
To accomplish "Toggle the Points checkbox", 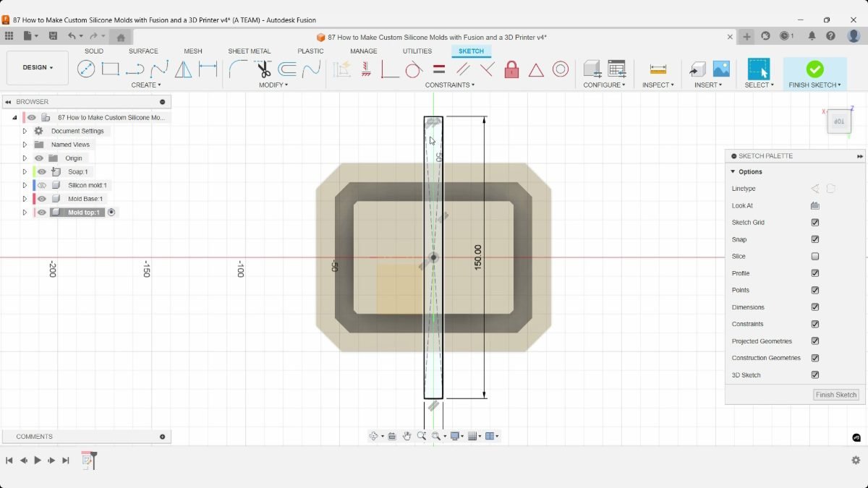I will click(815, 290).
